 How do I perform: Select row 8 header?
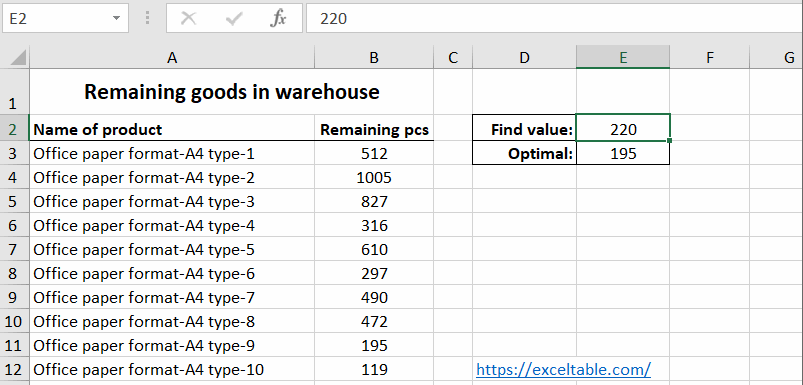[x=14, y=273]
